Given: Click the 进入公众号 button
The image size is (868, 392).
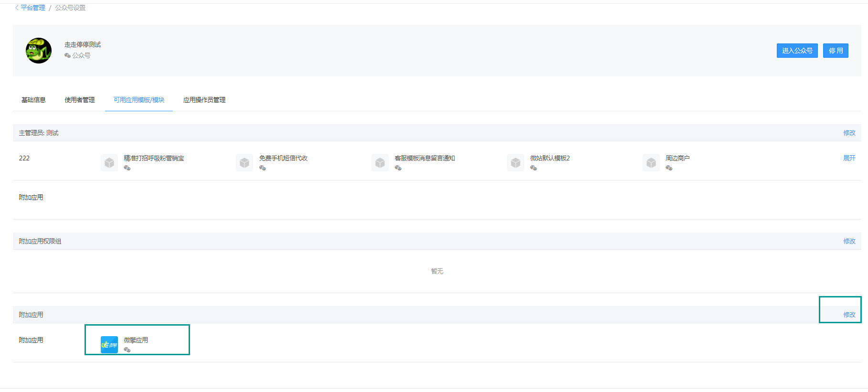Looking at the screenshot, I should click(x=797, y=51).
